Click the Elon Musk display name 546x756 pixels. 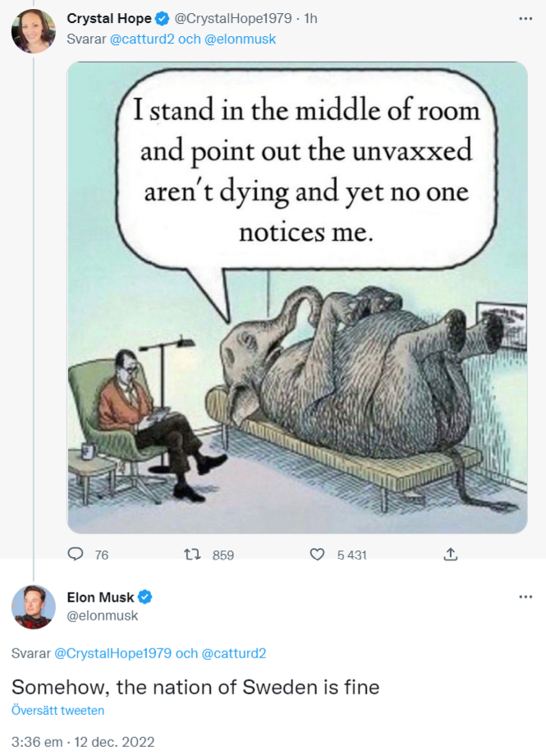(x=100, y=597)
